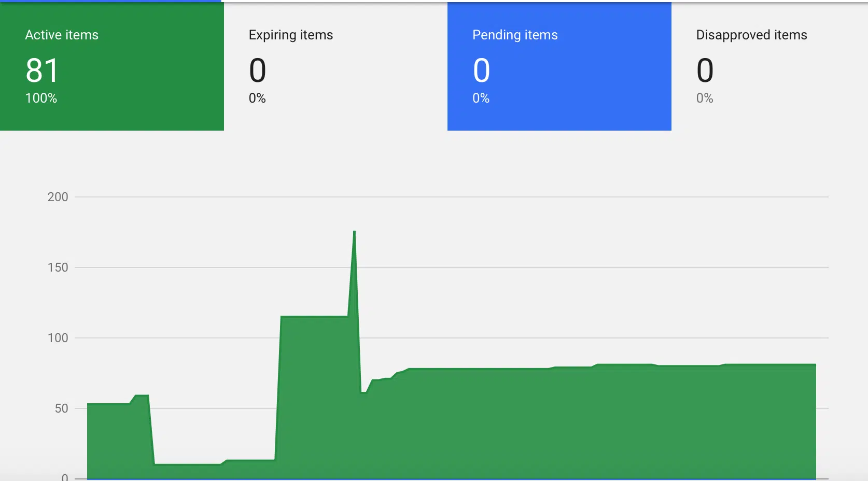Click the Pending items heading text
This screenshot has width=868, height=481.
click(x=515, y=35)
